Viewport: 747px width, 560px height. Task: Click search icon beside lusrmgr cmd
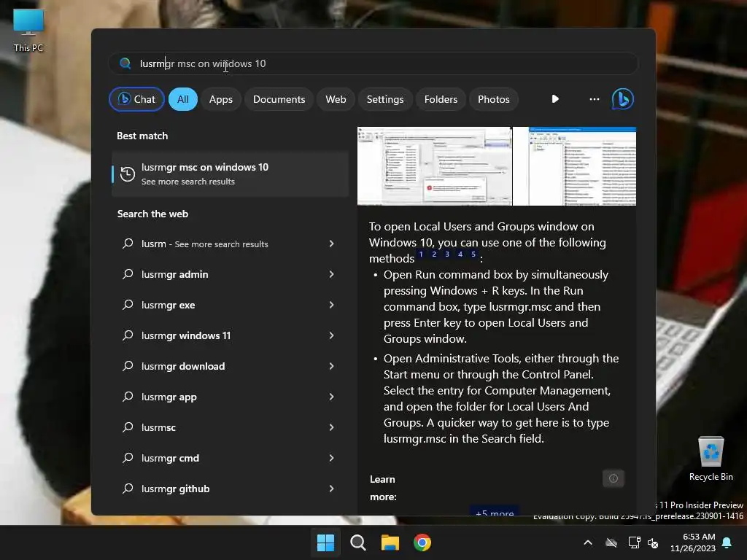128,458
